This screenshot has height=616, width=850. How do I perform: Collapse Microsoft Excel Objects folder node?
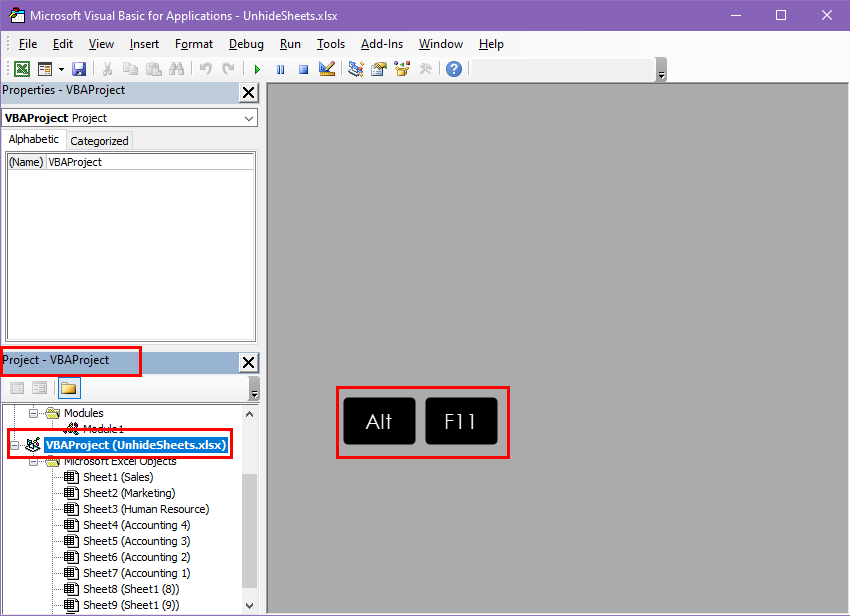(x=34, y=462)
